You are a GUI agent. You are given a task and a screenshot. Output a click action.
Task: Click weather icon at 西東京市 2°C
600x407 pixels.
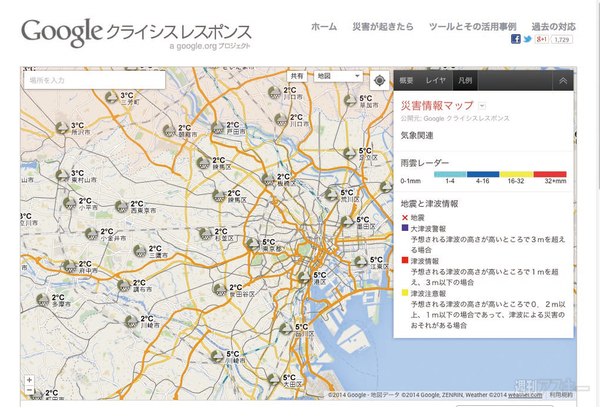point(122,207)
